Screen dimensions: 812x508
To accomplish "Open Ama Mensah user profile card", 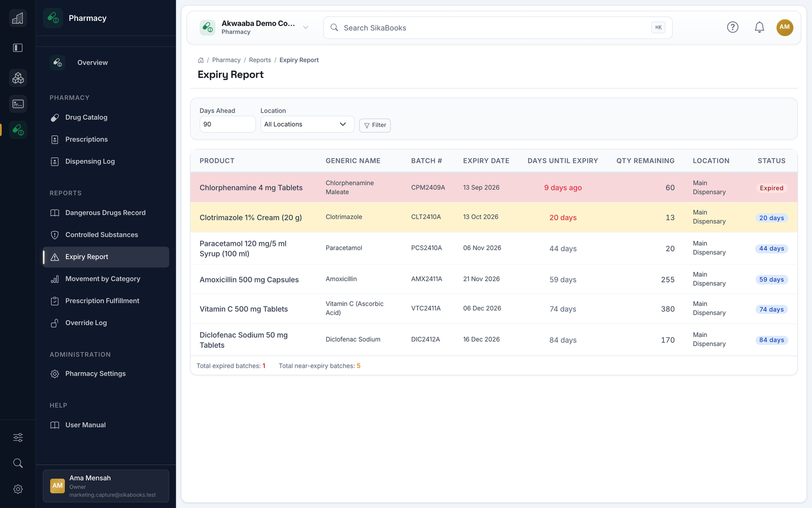I will click(x=106, y=486).
